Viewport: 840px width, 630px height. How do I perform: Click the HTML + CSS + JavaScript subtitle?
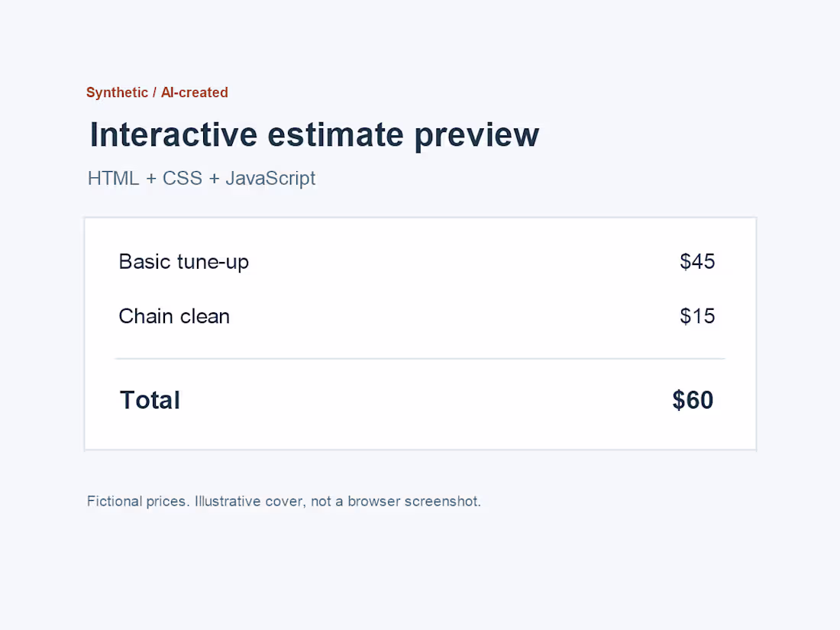(x=202, y=179)
